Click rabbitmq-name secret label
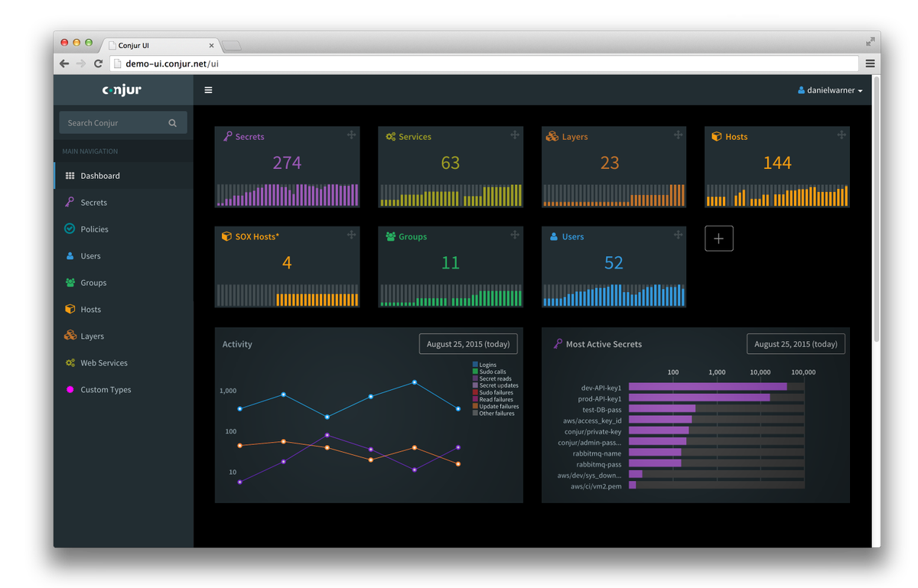918x588 pixels. pos(596,453)
